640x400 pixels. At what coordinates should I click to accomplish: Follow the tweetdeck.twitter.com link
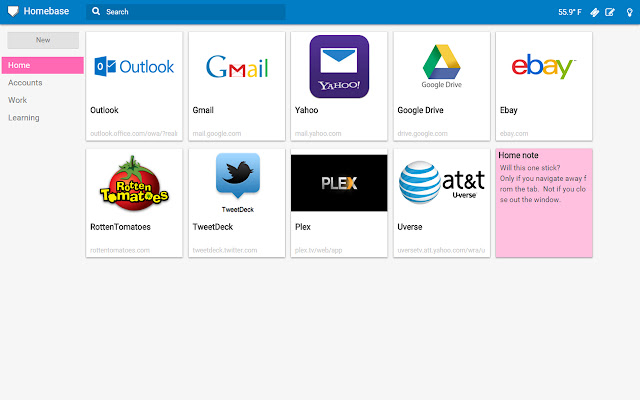(225, 250)
